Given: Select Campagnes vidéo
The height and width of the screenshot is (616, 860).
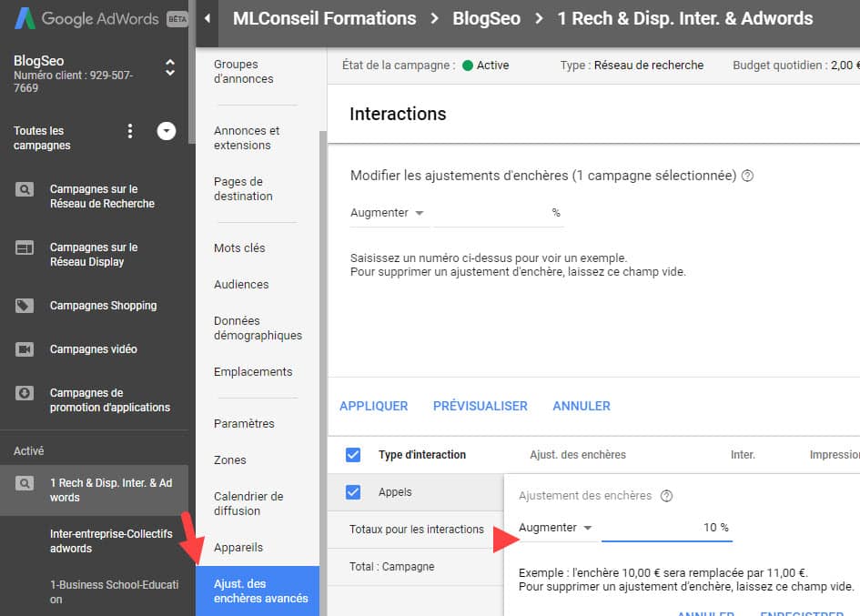Looking at the screenshot, I should 93,349.
